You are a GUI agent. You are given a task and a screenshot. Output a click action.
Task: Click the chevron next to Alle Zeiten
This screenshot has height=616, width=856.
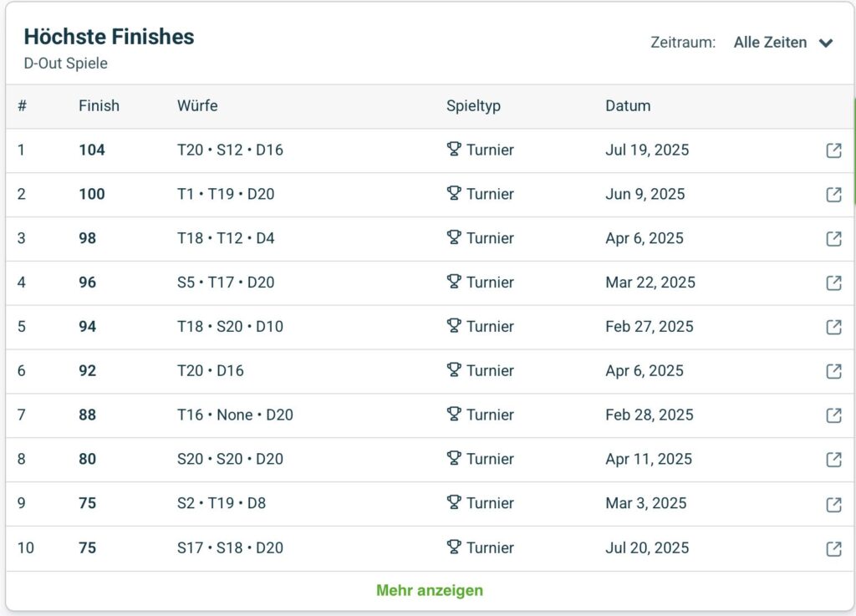click(x=826, y=43)
